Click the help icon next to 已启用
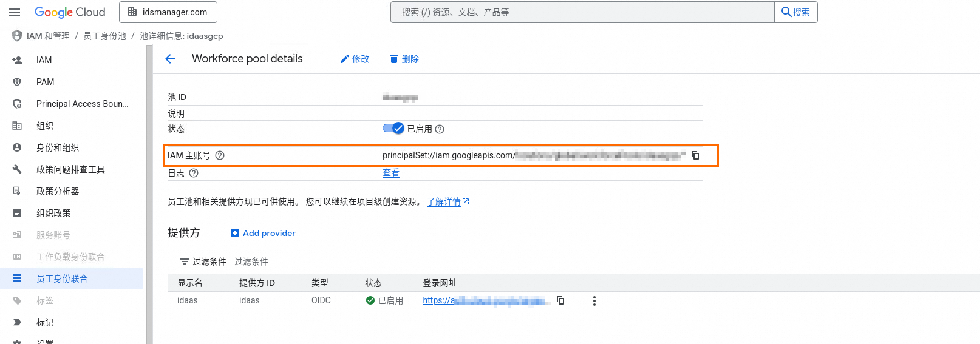This screenshot has width=980, height=344. coord(440,129)
